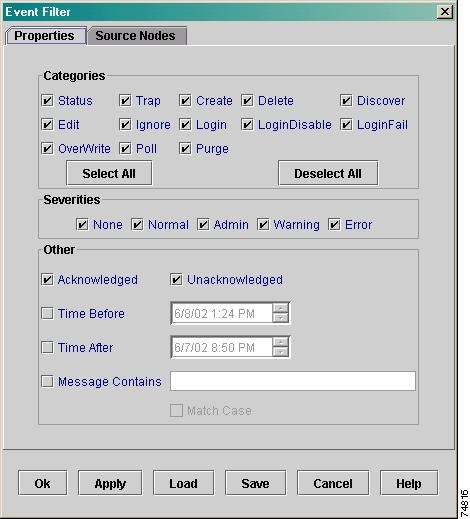Uncheck the Edit category checkbox
The height and width of the screenshot is (519, 470).
(47, 125)
